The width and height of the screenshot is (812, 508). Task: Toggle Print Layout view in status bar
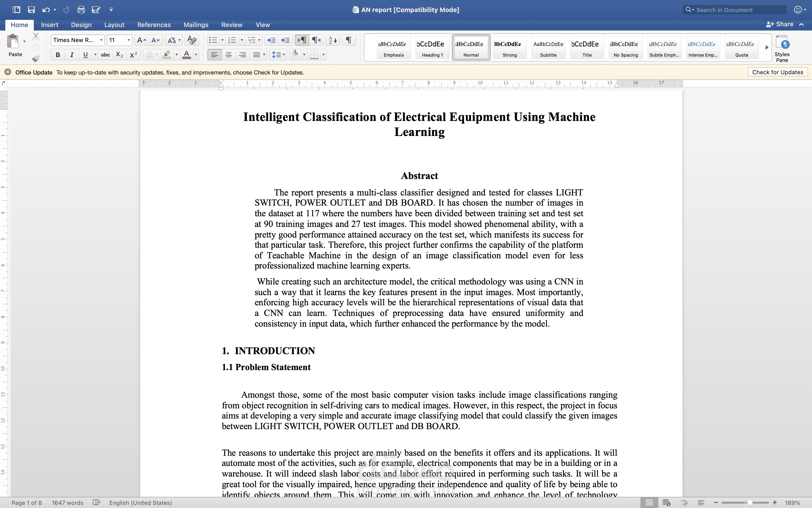click(x=649, y=503)
